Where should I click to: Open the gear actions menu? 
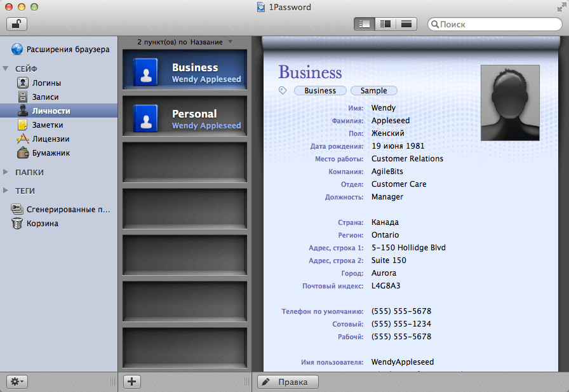coord(17,382)
